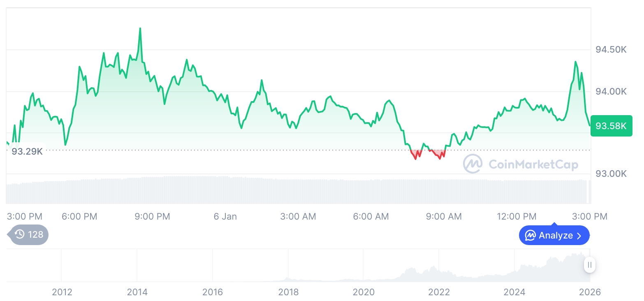Image resolution: width=644 pixels, height=301 pixels.
Task: Click the 128 count in the history badge
Action: [35, 235]
